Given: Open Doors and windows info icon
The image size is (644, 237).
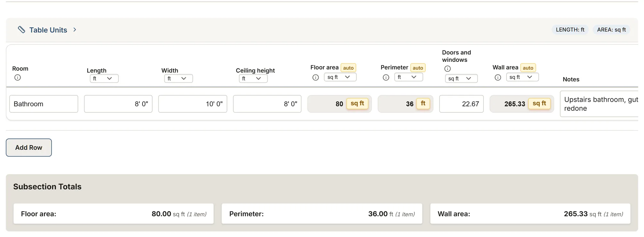Looking at the screenshot, I should click(448, 69).
